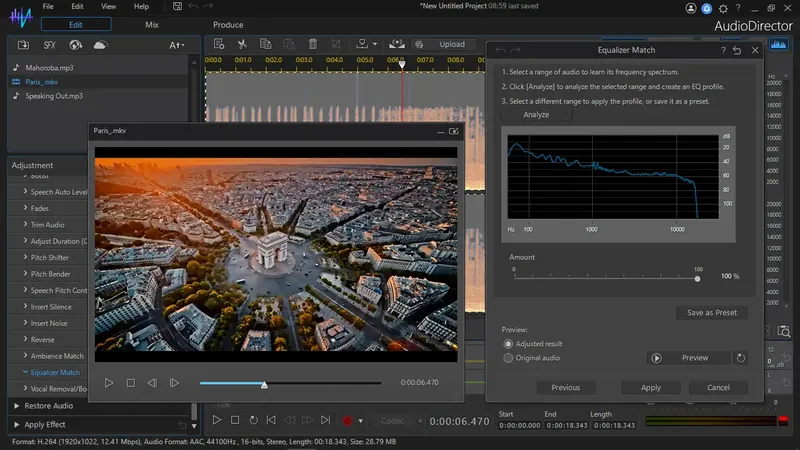Select the Original audio radio option
The height and width of the screenshot is (450, 800).
(508, 357)
